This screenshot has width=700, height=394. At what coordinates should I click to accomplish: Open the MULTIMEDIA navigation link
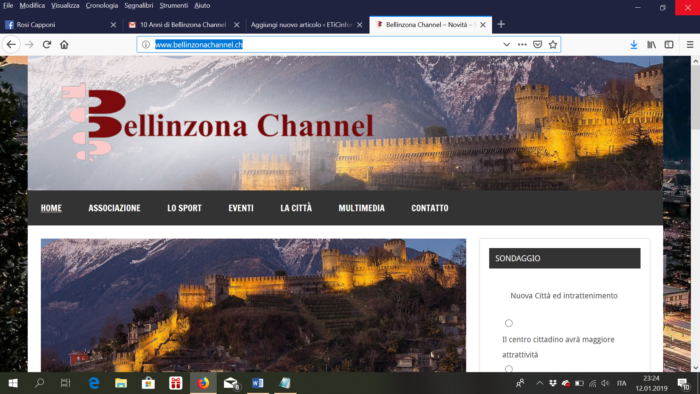361,208
